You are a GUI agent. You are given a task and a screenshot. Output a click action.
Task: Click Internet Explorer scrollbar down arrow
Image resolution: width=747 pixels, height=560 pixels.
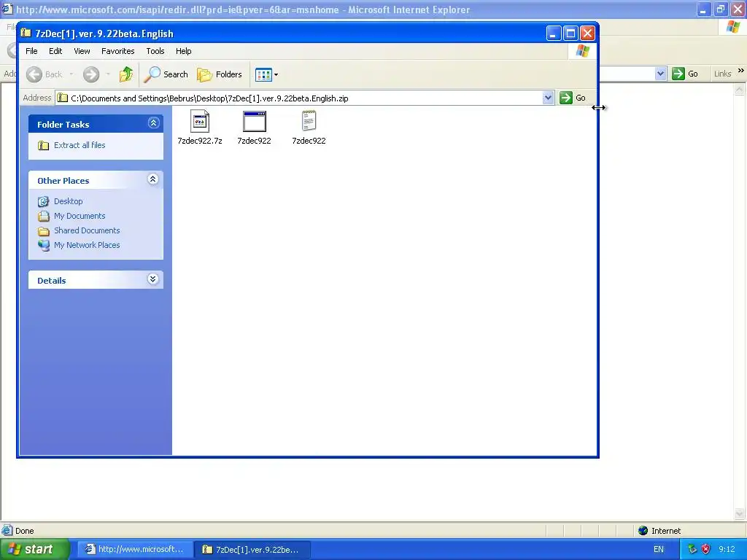pyautogui.click(x=740, y=513)
